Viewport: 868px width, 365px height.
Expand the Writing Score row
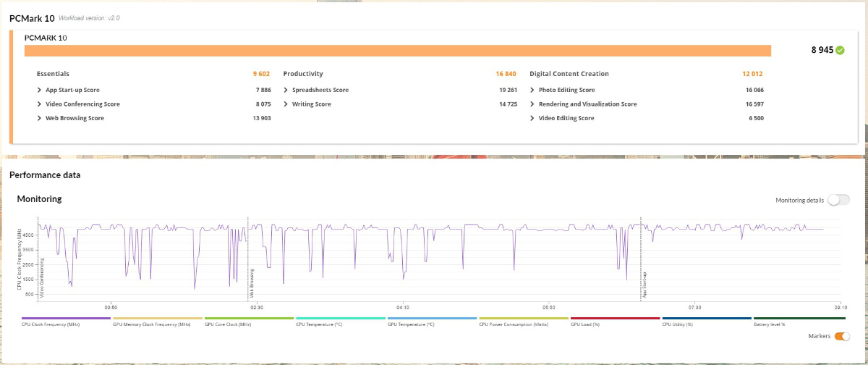coord(286,104)
